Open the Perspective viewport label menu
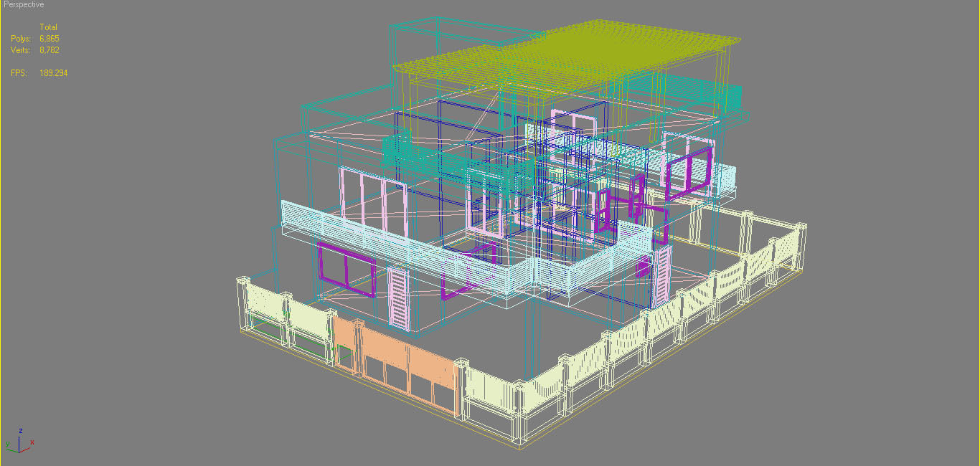980x466 pixels. pos(24,4)
